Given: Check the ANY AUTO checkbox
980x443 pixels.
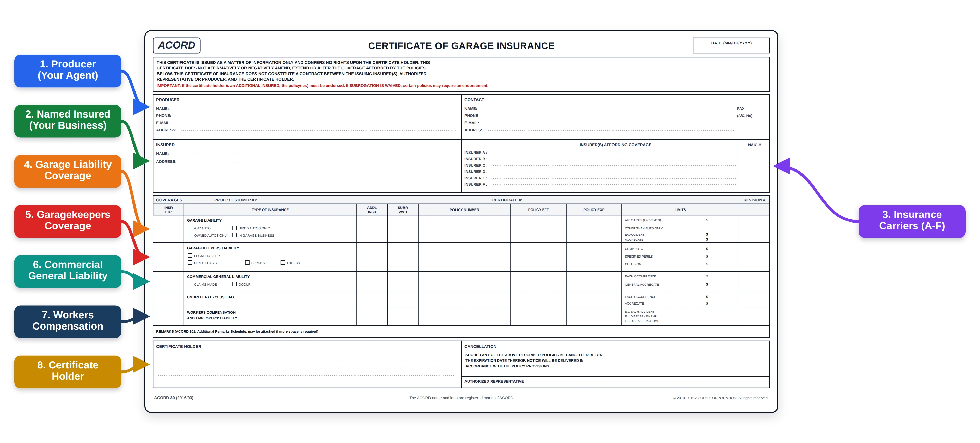Looking at the screenshot, I should (x=190, y=228).
